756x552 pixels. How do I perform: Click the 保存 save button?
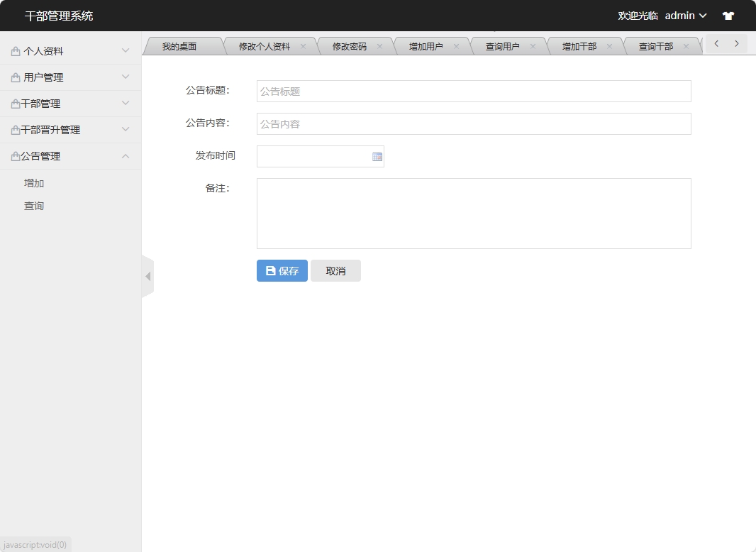282,271
